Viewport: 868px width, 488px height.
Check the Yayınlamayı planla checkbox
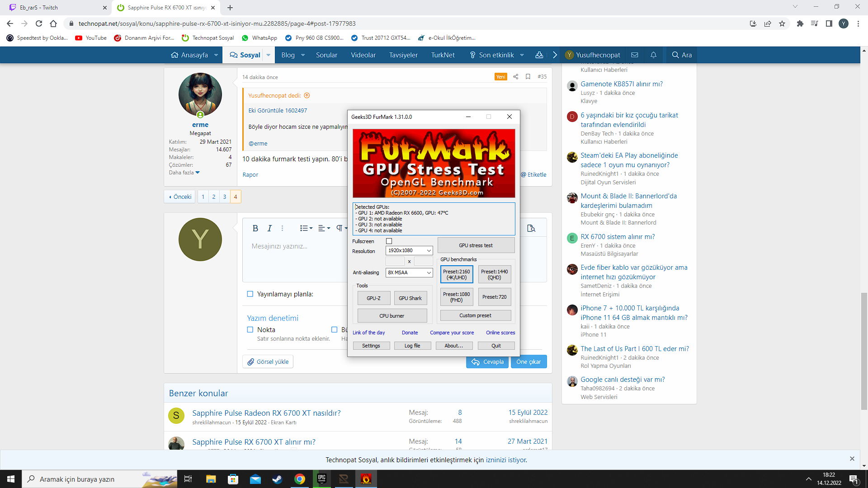(x=250, y=294)
